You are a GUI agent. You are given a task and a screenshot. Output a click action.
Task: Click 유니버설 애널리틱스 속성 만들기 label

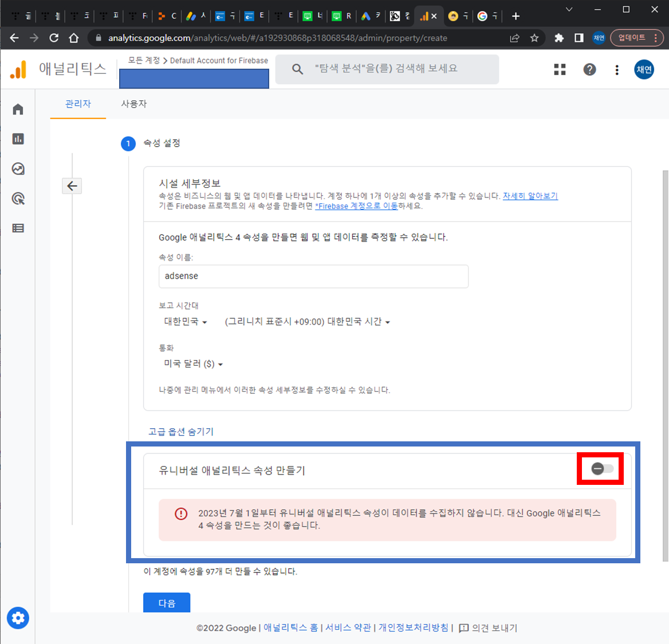232,471
